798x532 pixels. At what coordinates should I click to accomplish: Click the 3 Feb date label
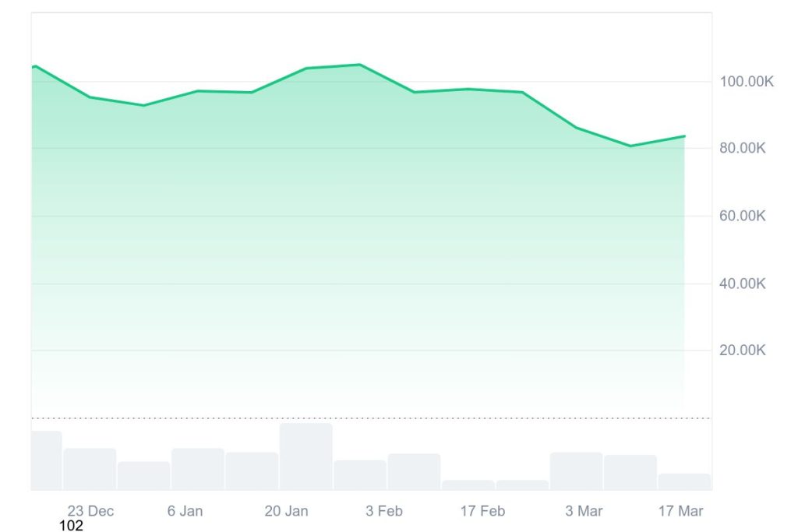[384, 511]
